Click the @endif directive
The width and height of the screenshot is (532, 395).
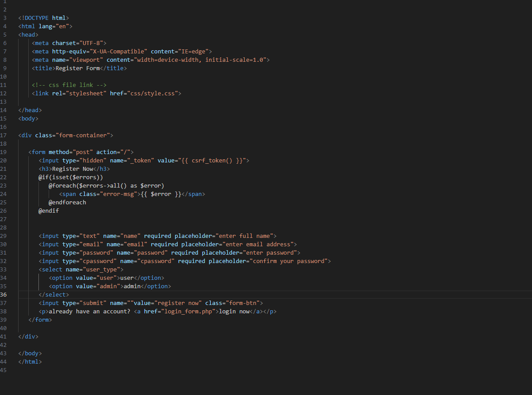[x=49, y=211]
